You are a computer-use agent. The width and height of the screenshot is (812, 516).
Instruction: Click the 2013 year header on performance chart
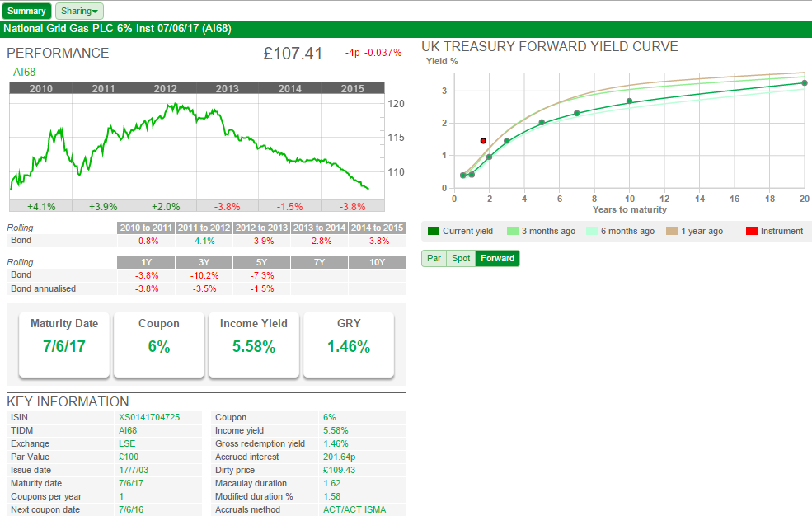(228, 88)
